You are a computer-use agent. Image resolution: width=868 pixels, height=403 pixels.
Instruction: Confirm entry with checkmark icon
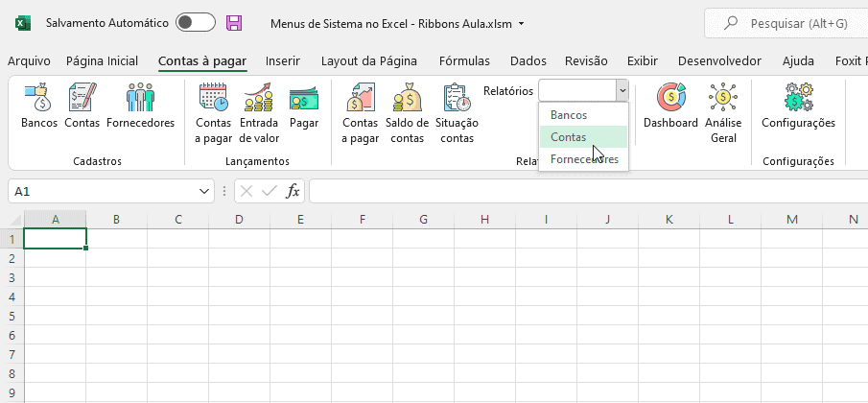270,192
